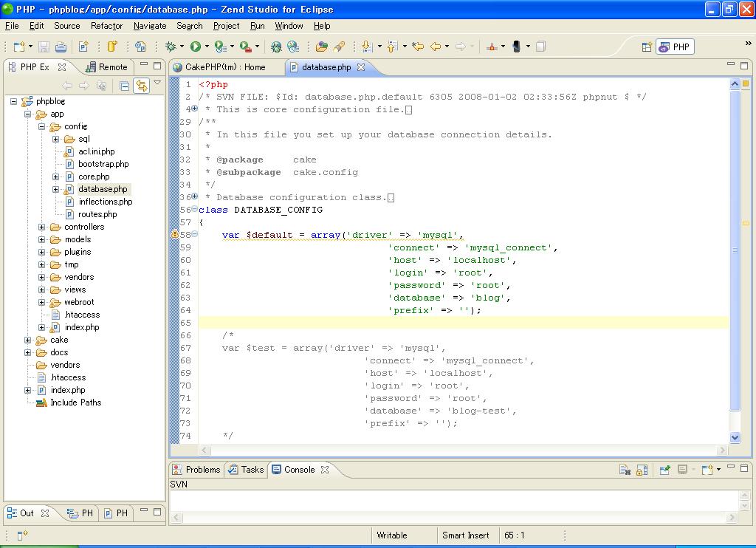Select core.php in the file tree
This screenshot has height=548, width=756.
[x=94, y=177]
